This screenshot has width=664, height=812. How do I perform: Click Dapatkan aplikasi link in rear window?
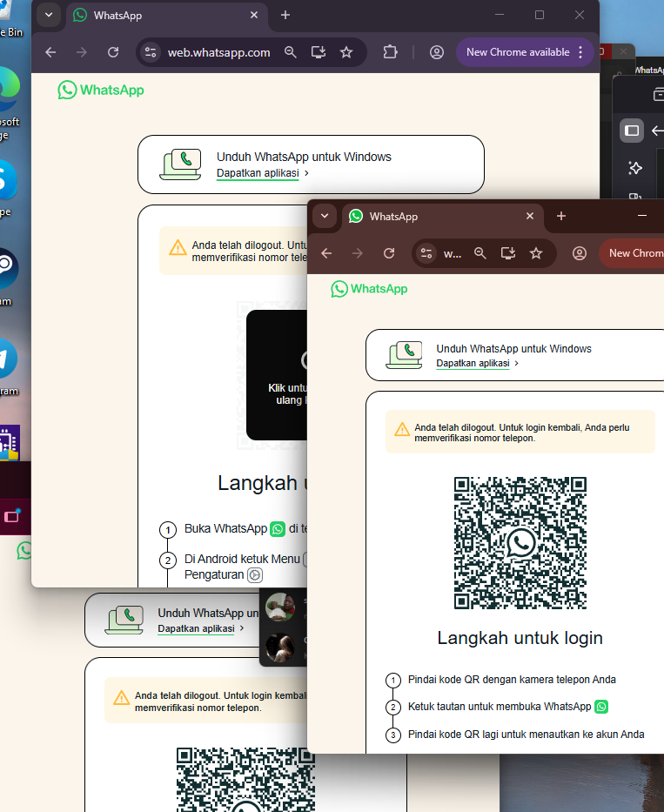coord(258,173)
